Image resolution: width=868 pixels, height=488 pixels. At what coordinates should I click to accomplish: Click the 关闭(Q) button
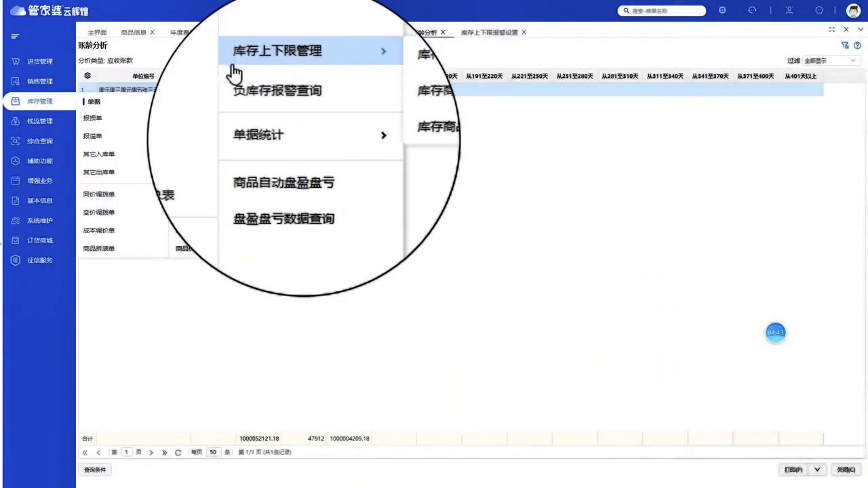[846, 469]
